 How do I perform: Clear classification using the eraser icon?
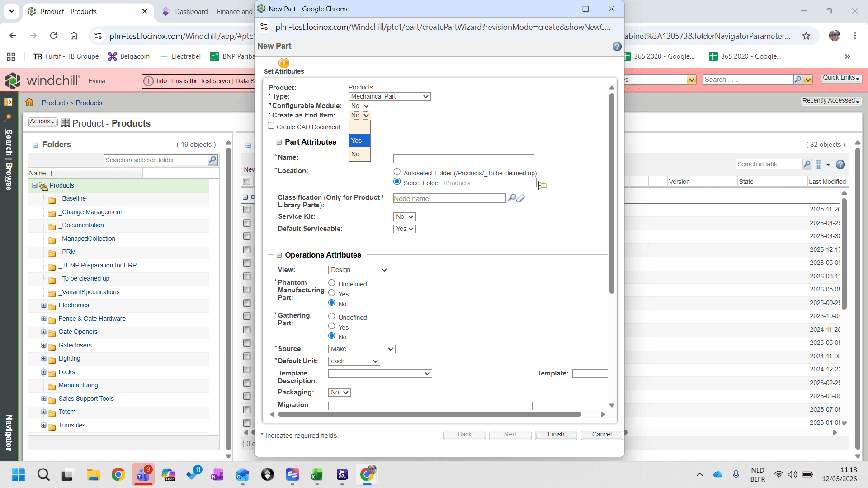point(521,198)
